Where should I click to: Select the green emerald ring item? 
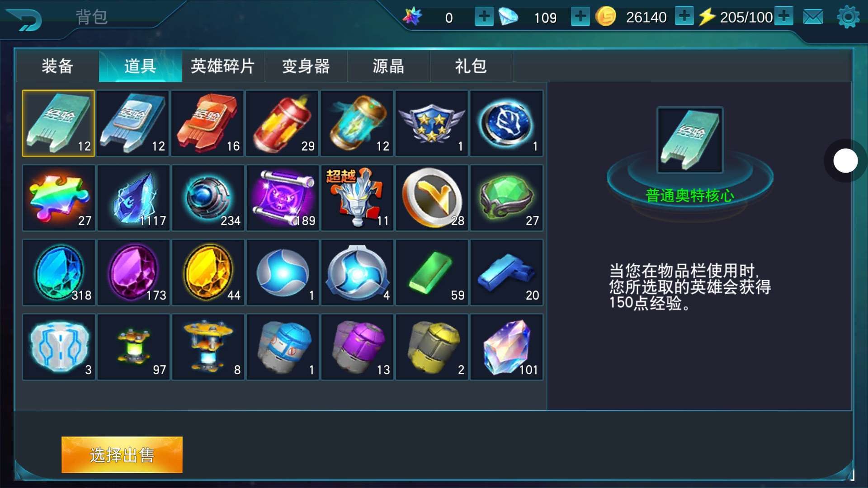coord(506,198)
